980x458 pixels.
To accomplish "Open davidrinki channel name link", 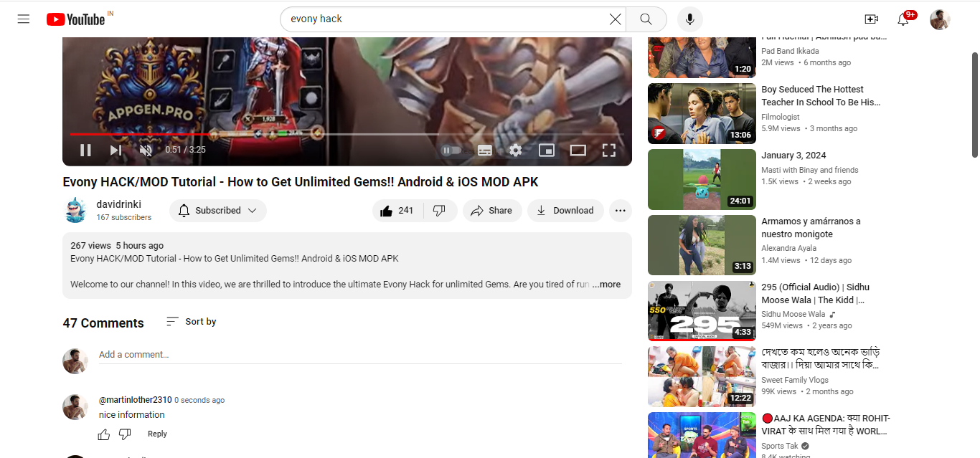I will (x=118, y=204).
